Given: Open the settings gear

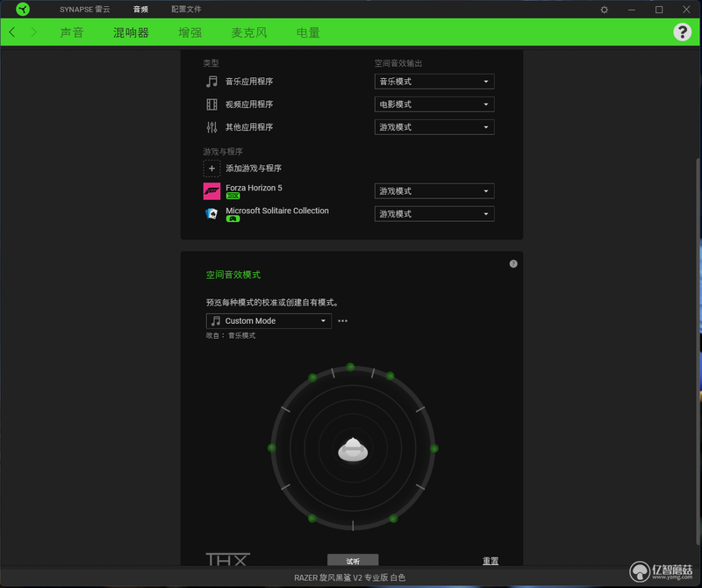Looking at the screenshot, I should coord(604,10).
